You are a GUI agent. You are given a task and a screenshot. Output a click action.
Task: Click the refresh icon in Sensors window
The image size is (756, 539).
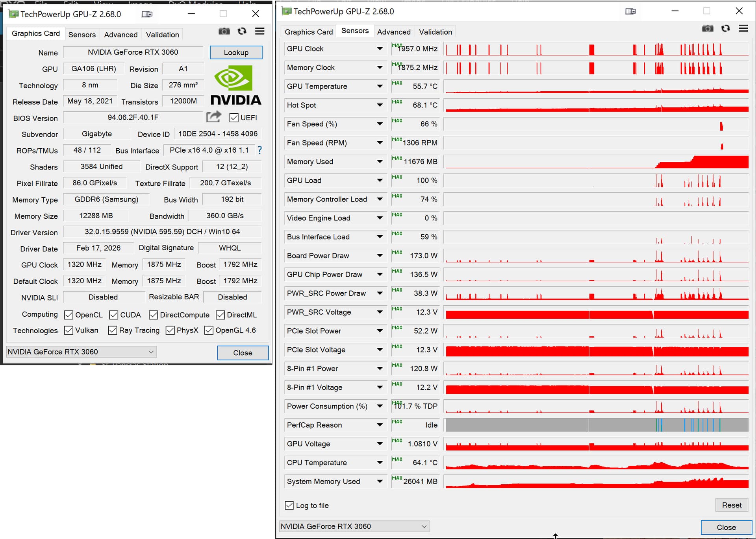[725, 29]
